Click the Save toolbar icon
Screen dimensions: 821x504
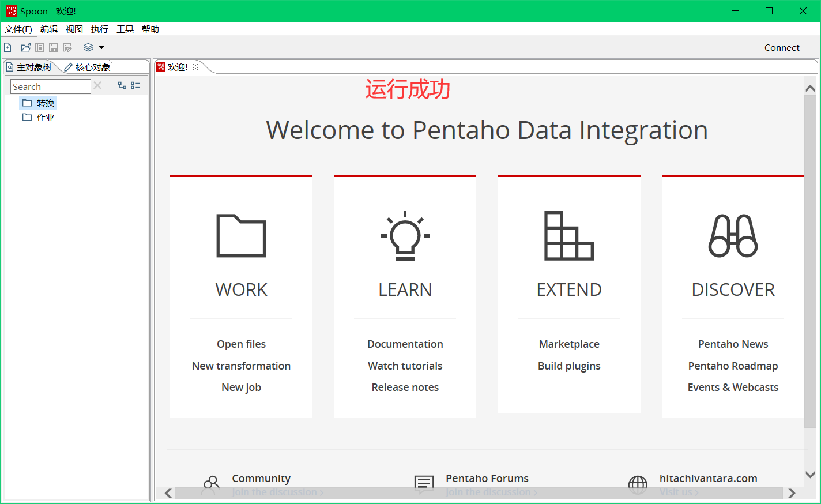[x=54, y=47]
